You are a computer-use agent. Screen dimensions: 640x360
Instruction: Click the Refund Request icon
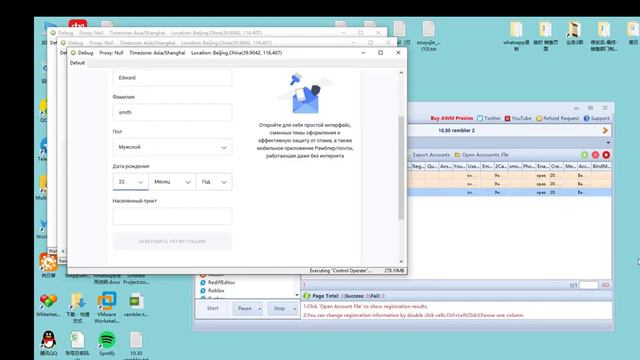coord(539,118)
